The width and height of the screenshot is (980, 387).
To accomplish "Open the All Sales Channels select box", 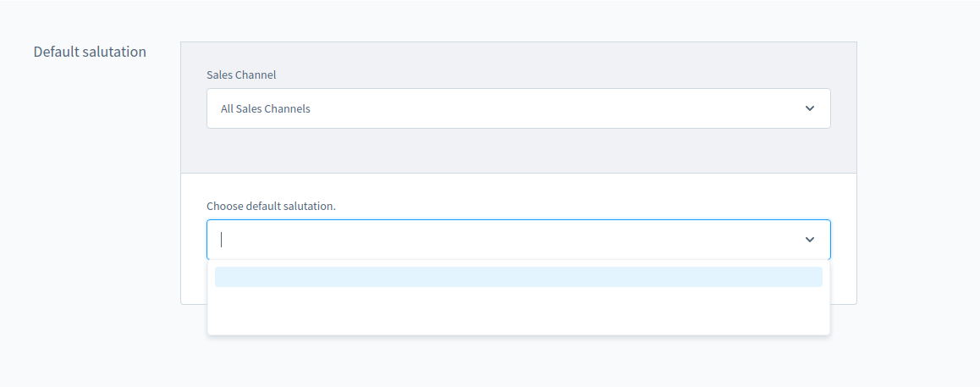I will [x=518, y=108].
